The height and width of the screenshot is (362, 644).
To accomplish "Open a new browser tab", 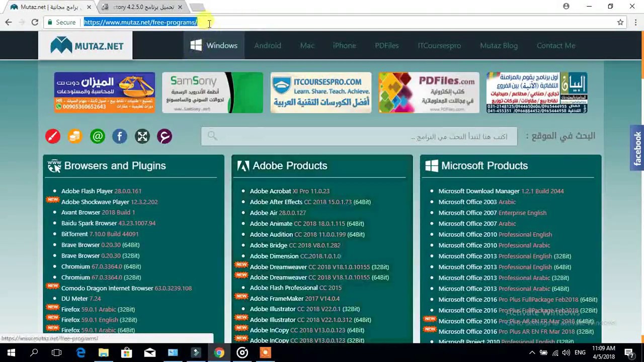I will (x=198, y=7).
